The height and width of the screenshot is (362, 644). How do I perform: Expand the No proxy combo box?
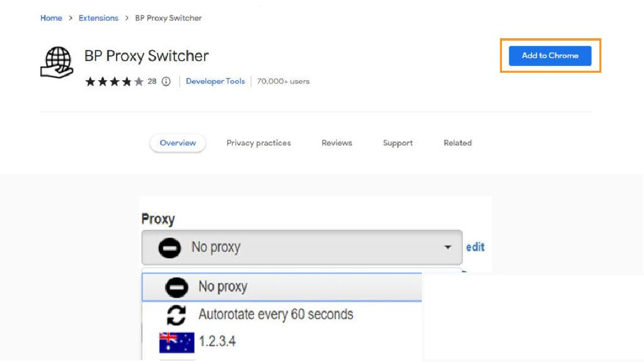tap(302, 247)
